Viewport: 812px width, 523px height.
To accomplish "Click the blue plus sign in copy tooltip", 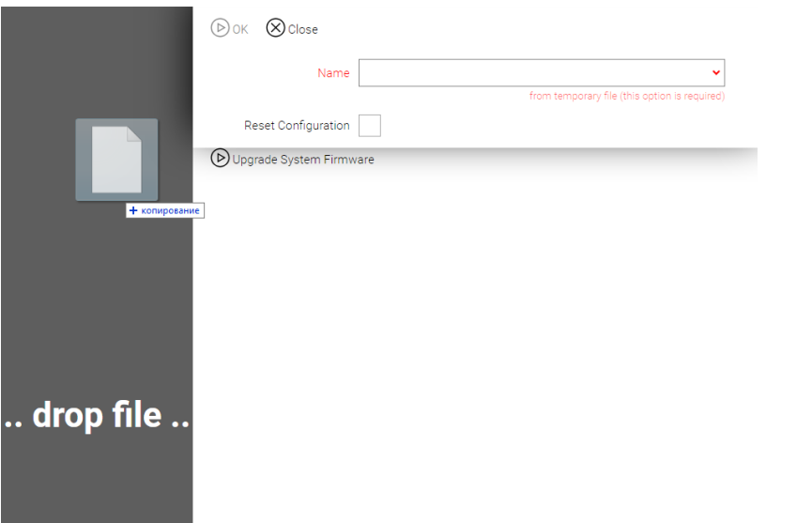I will tap(134, 211).
